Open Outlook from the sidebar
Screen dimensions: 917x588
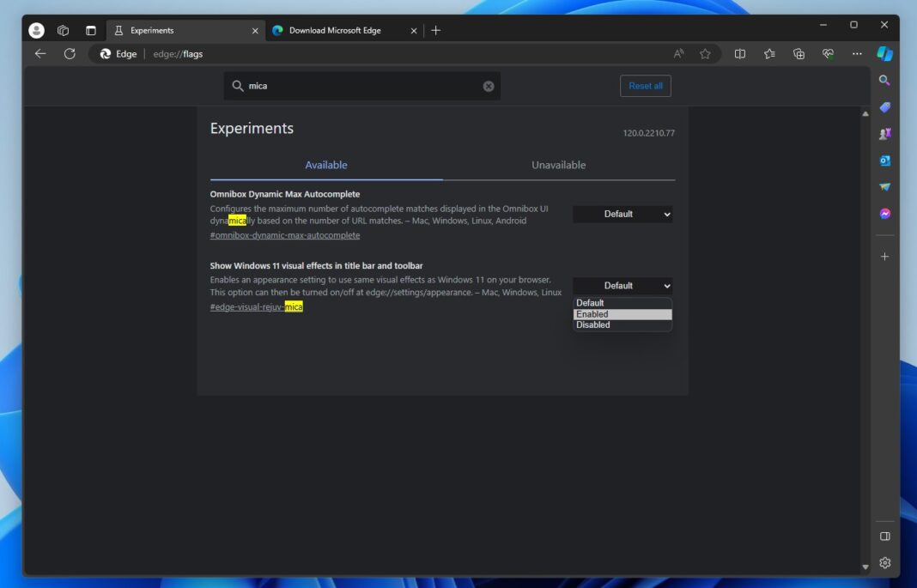pos(885,161)
